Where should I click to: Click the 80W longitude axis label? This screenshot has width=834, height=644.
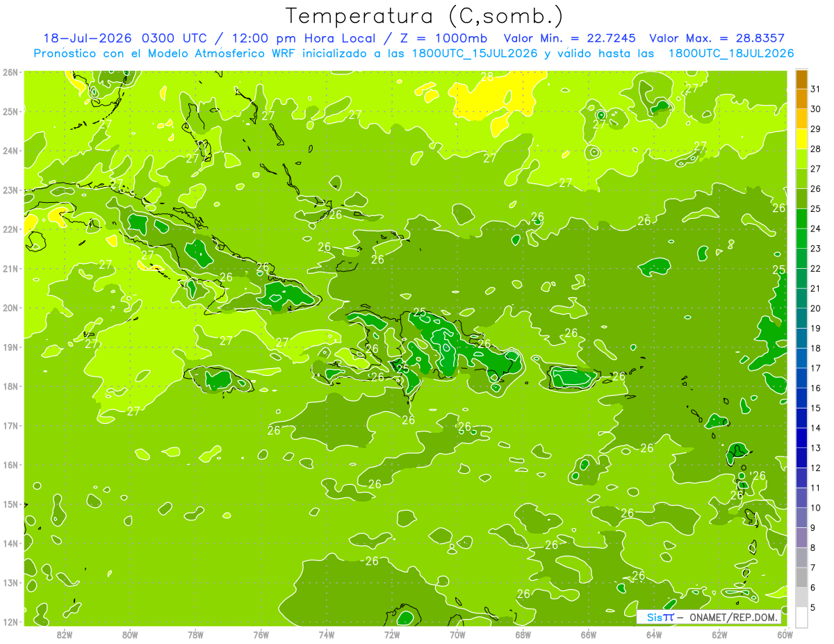(x=130, y=634)
